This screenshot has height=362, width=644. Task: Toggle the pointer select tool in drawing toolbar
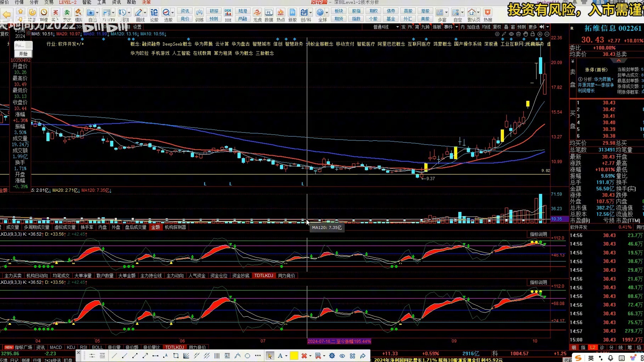[270, 356]
